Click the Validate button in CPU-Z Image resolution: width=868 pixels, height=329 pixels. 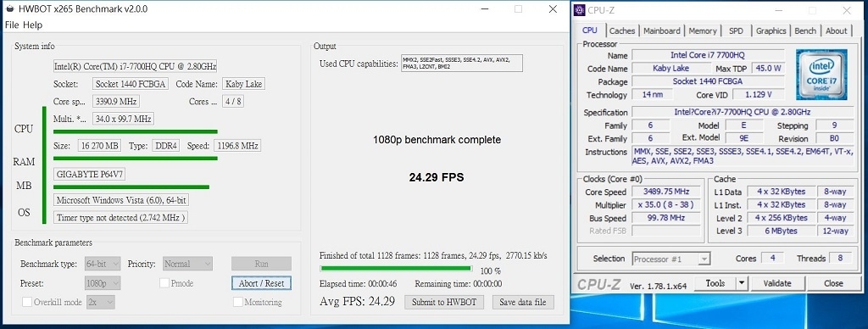coord(777,283)
